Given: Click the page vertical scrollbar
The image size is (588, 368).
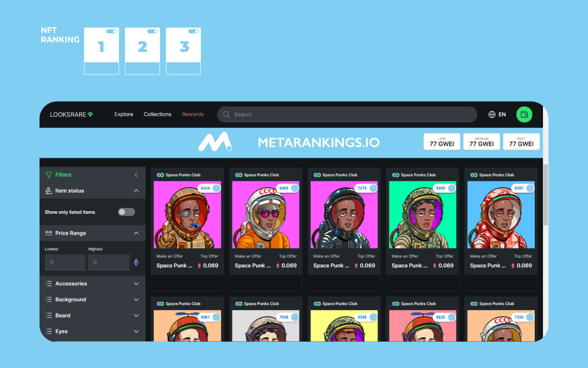Looking at the screenshot, I should click(x=546, y=194).
